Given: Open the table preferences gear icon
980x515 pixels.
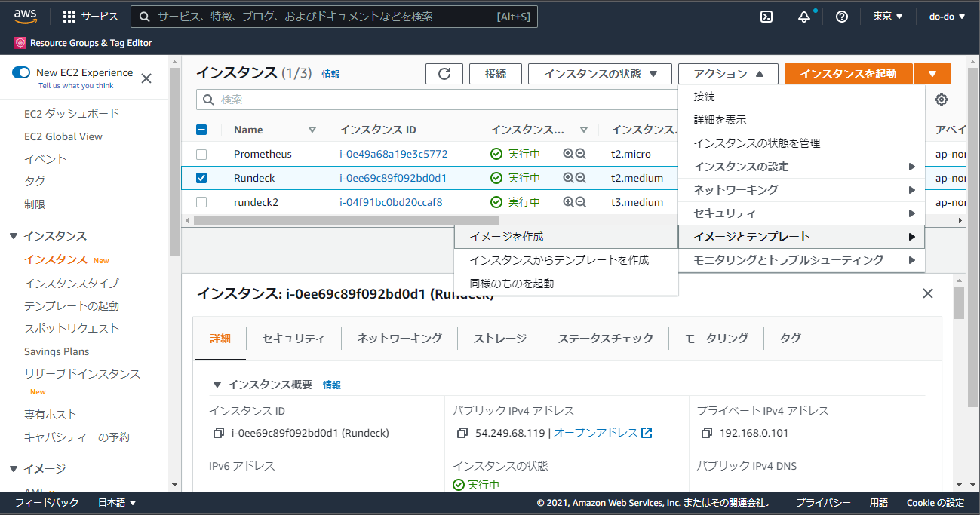Looking at the screenshot, I should 942,100.
